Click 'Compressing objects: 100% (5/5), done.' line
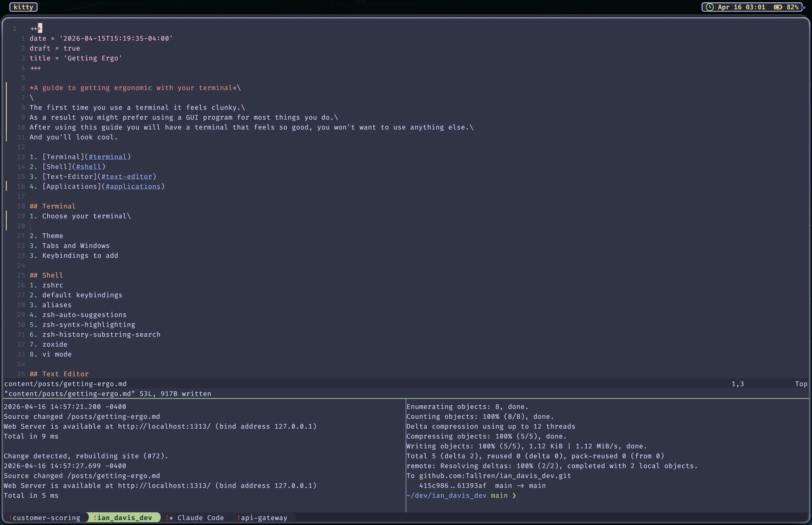Screen dimensions: 812x525 point(486,436)
